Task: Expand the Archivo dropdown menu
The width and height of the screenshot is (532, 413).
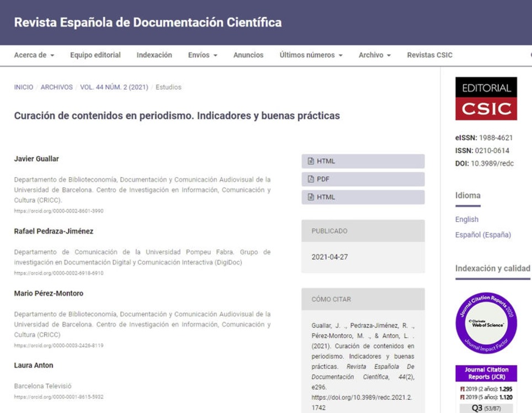Action: (374, 55)
